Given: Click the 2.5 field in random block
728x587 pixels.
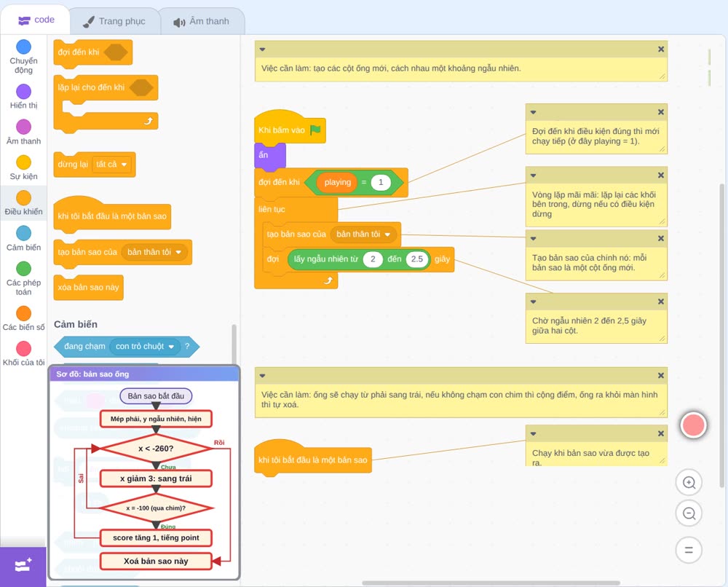Looking at the screenshot, I should tap(417, 259).
